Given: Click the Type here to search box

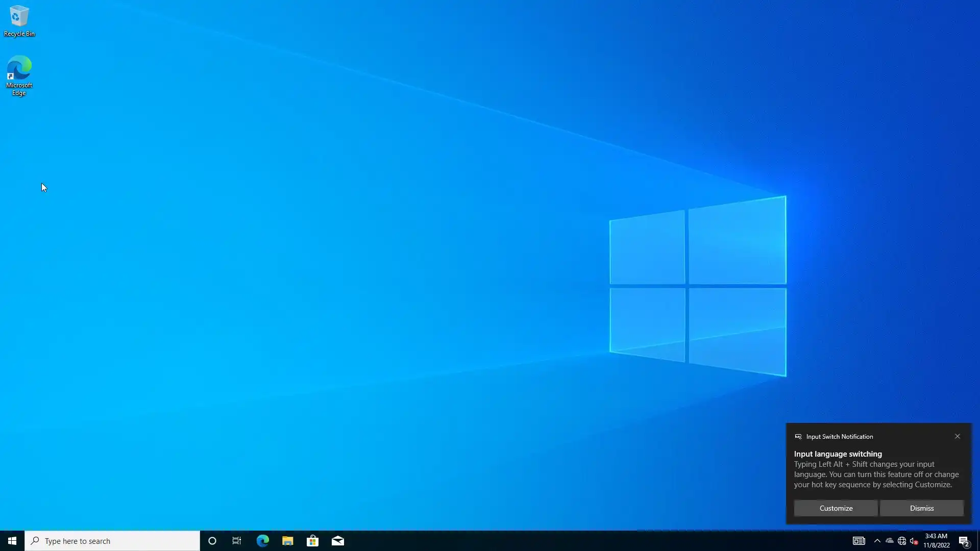Looking at the screenshot, I should pos(112,541).
